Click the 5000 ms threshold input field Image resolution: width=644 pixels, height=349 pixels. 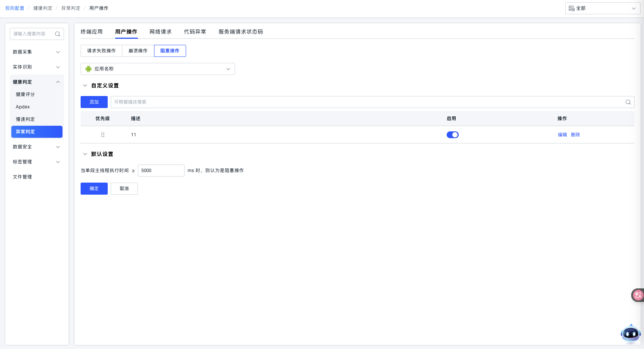(x=161, y=171)
